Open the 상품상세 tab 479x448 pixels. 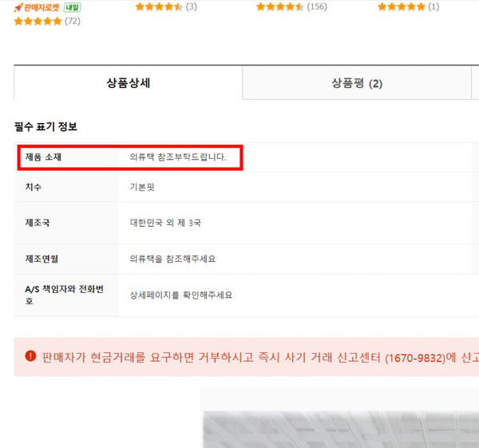click(x=128, y=82)
